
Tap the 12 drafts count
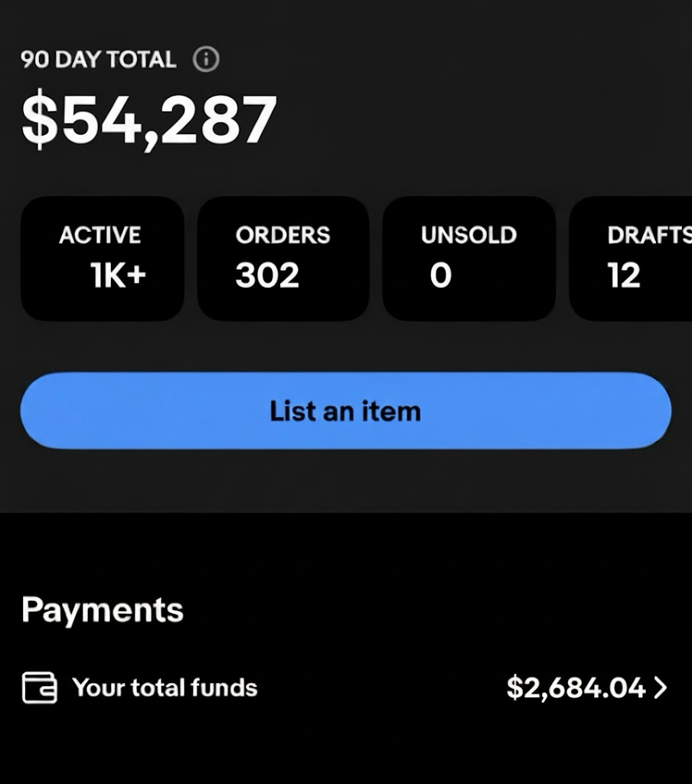624,276
